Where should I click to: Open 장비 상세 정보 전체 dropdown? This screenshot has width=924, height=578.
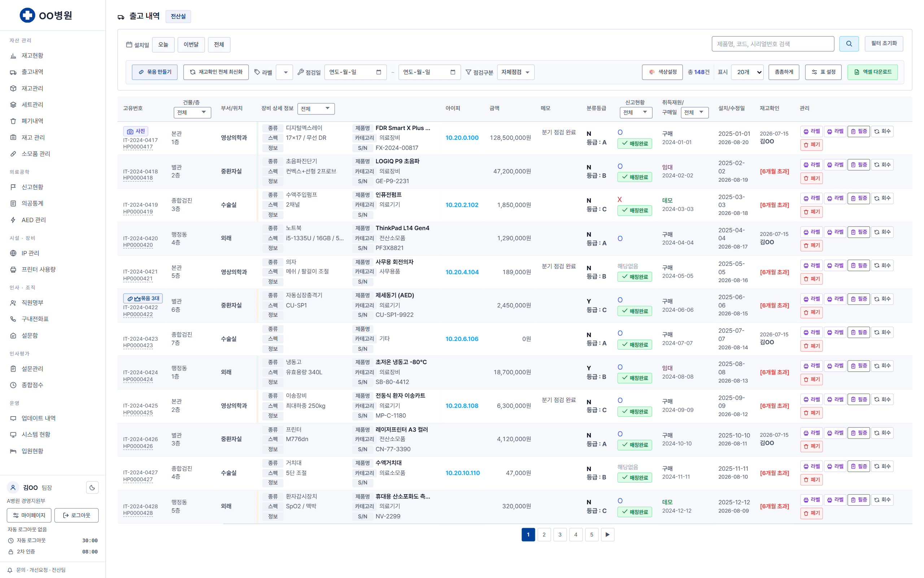316,109
